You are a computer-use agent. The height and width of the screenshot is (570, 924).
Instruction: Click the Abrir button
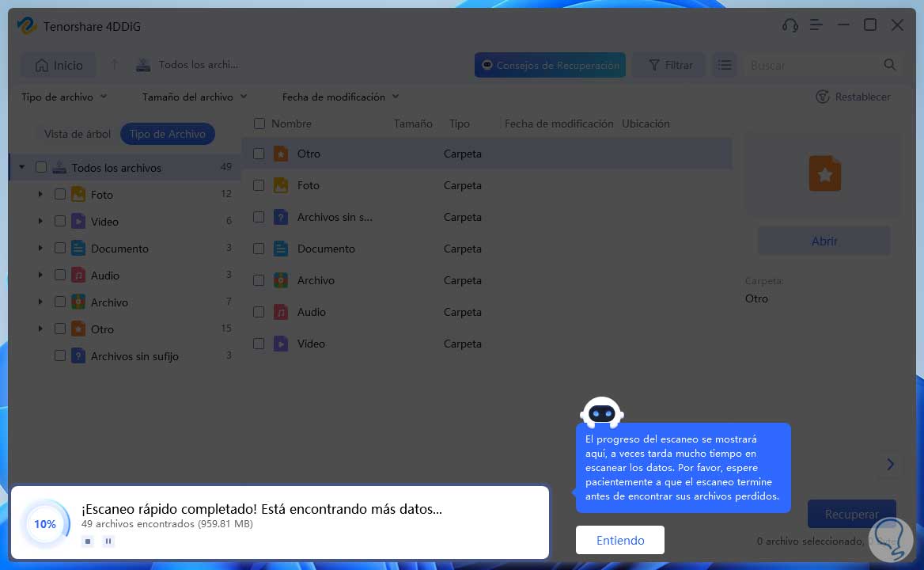pyautogui.click(x=824, y=241)
